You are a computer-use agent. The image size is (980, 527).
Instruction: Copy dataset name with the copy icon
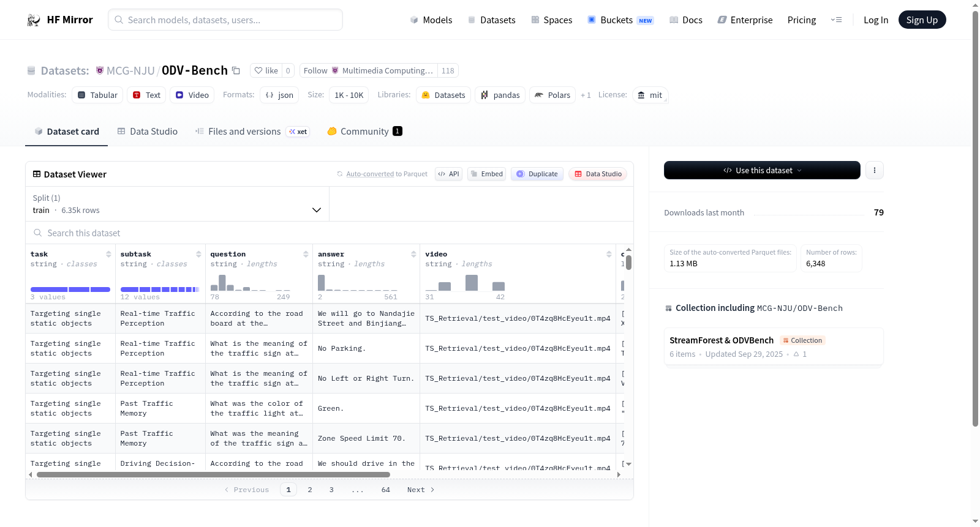[236, 71]
